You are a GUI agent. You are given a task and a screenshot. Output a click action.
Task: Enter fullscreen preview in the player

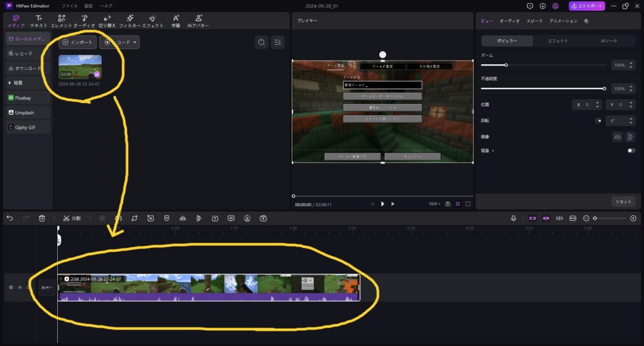point(468,204)
